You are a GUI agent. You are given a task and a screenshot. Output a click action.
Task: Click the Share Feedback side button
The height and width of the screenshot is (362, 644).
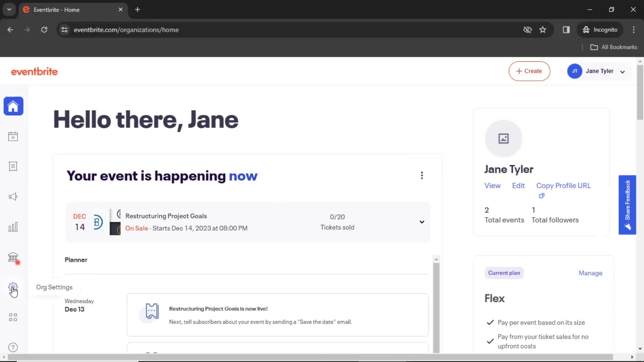coord(627,205)
